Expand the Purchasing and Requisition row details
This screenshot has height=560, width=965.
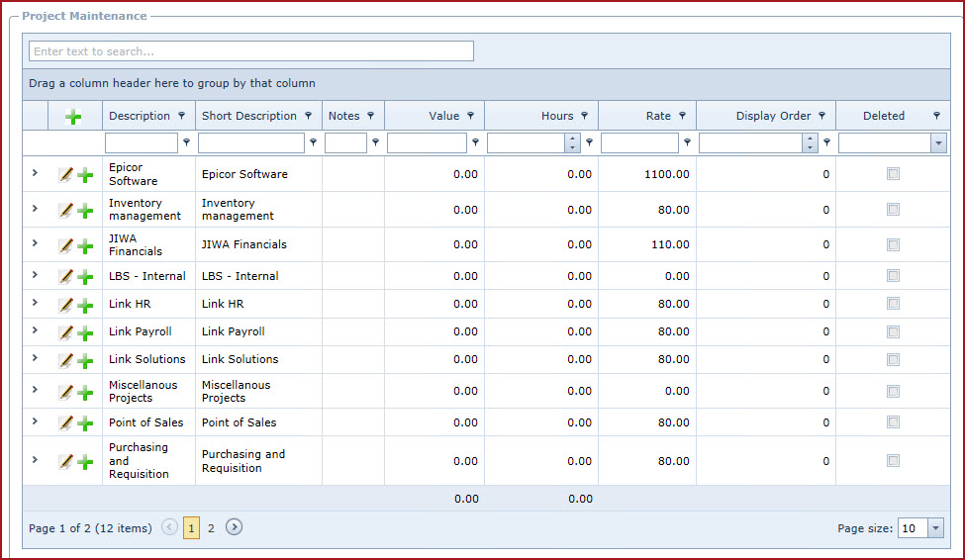[35, 460]
